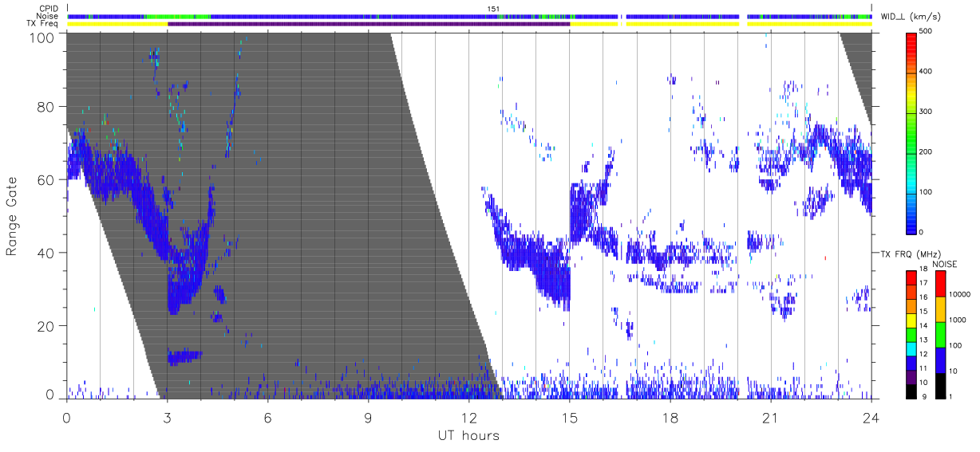Image resolution: width=980 pixels, height=452 pixels.
Task: Click the purple segment of TX Freq bar
Action: [x=369, y=24]
